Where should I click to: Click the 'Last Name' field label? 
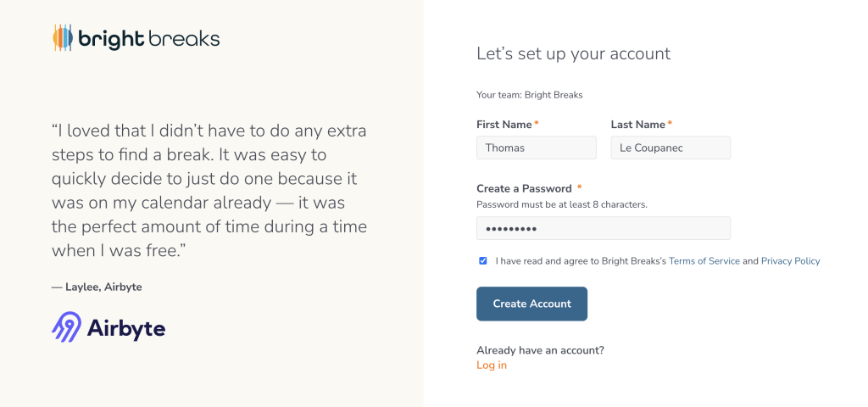[x=637, y=125]
